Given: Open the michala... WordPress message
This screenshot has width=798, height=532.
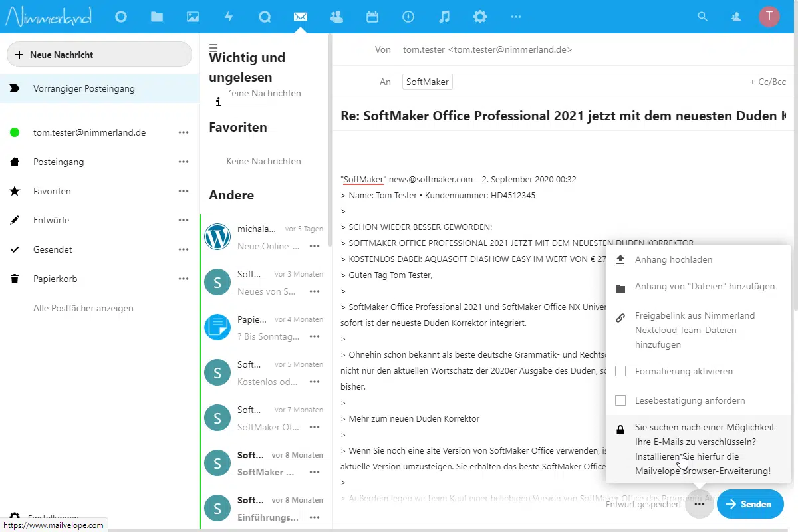Looking at the screenshot, I should [264, 237].
